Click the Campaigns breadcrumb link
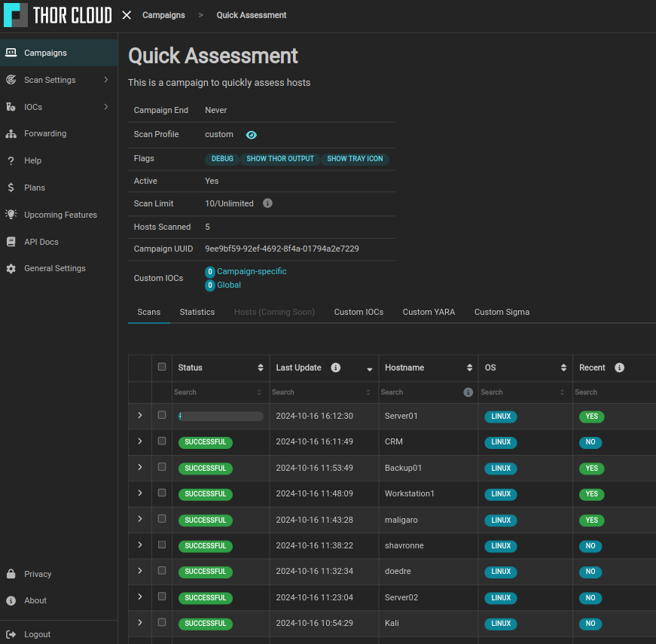The height and width of the screenshot is (644, 656). tap(163, 15)
